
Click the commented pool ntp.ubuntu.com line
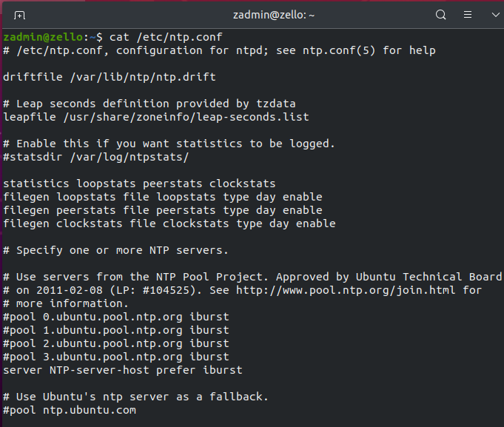pos(69,410)
